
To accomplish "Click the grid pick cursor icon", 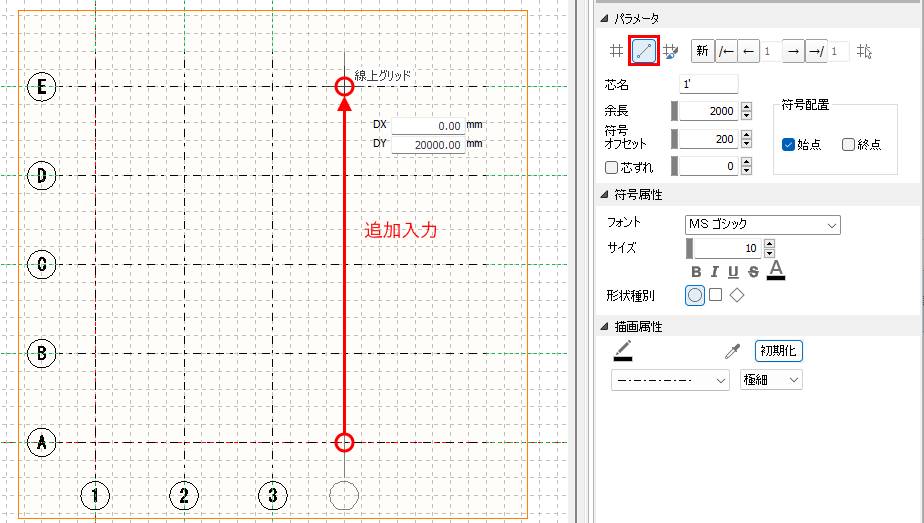I will point(865,51).
